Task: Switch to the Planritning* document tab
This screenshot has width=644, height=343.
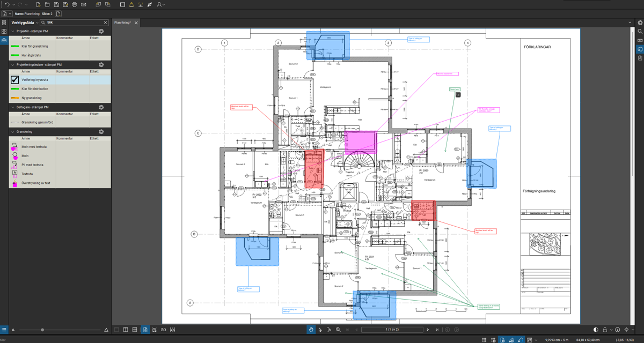Action: [x=122, y=23]
